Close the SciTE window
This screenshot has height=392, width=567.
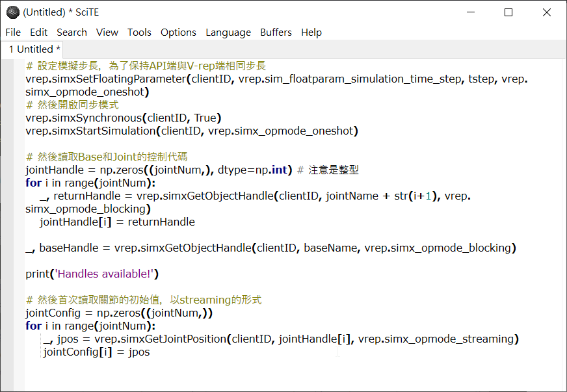(547, 12)
